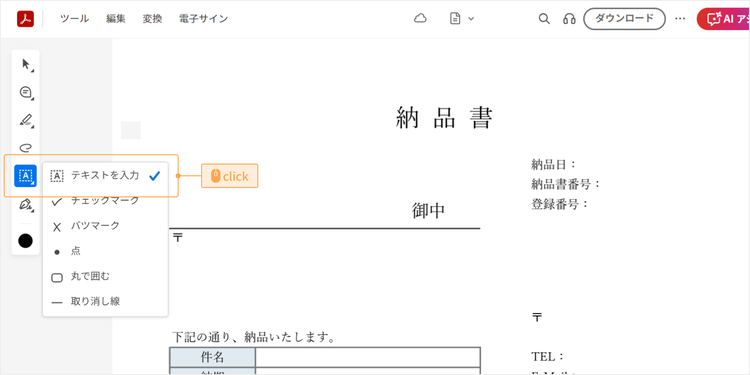Click the 納品日： label
750x375 pixels.
click(554, 165)
